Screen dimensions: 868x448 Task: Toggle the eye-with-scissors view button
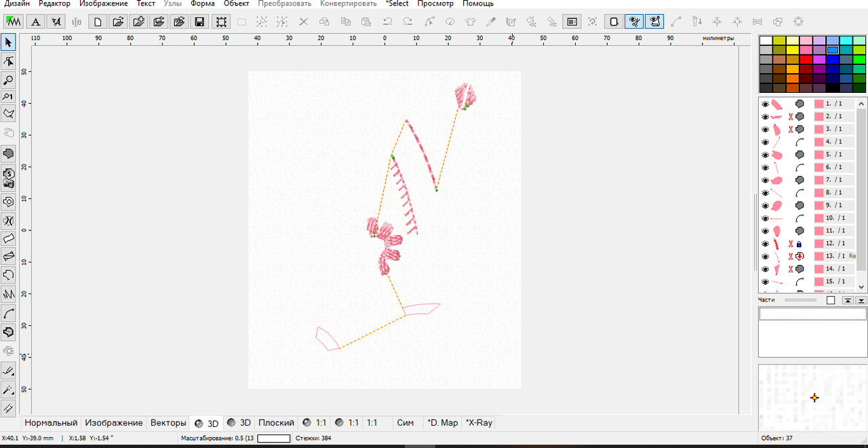[634, 22]
